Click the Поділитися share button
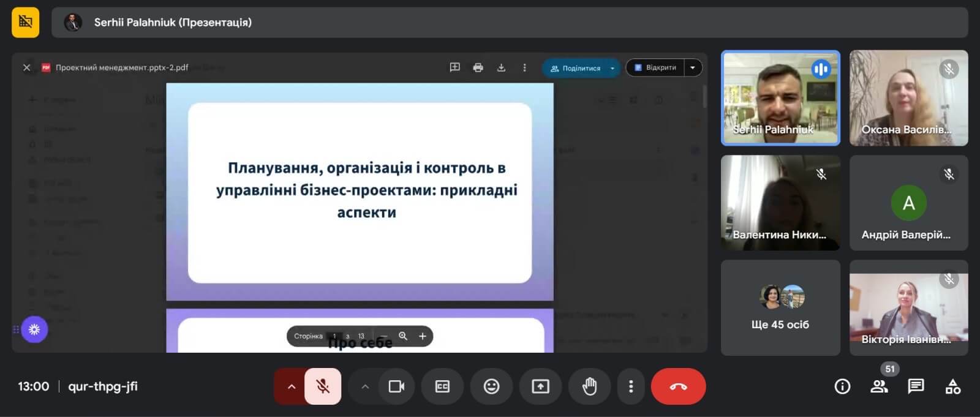This screenshot has height=417, width=980. click(x=576, y=68)
